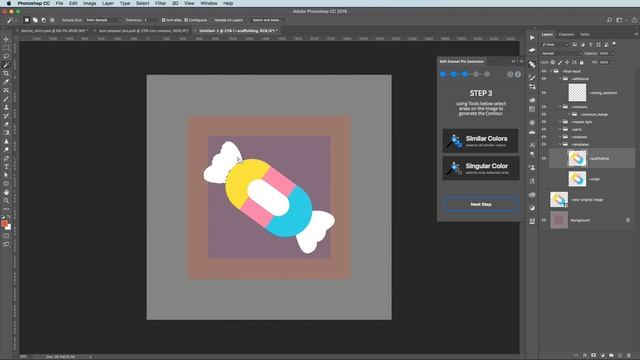Hide the Background layer
This screenshot has height=360, width=640.
[x=544, y=220]
